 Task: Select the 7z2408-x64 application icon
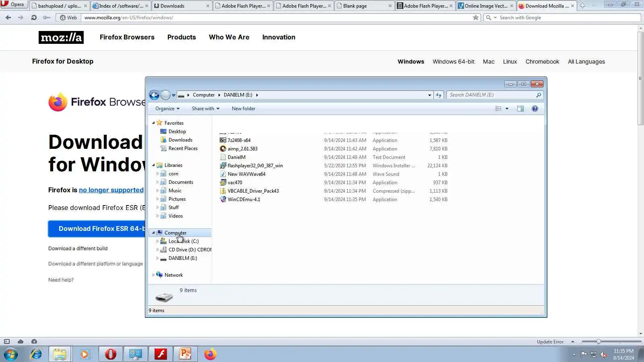223,140
